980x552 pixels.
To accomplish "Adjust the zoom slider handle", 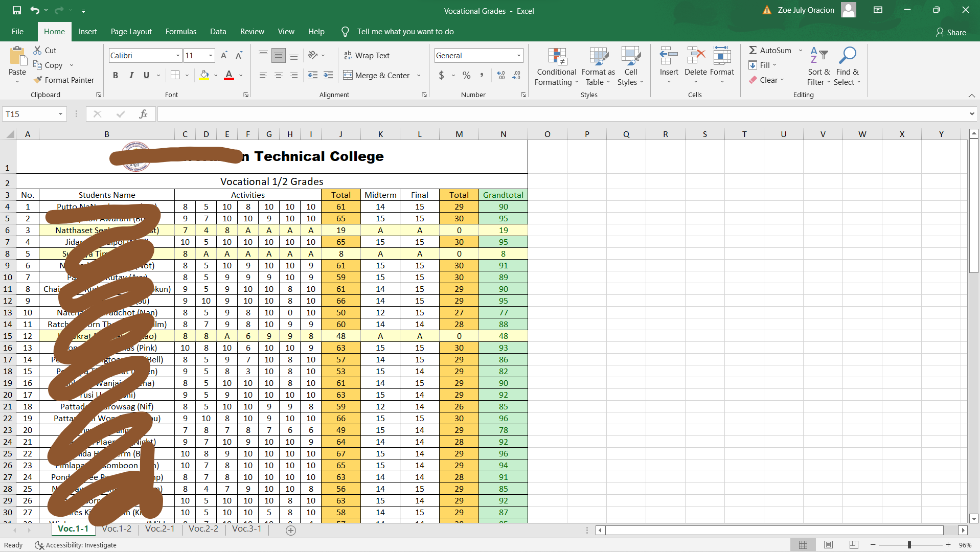I will (x=909, y=545).
